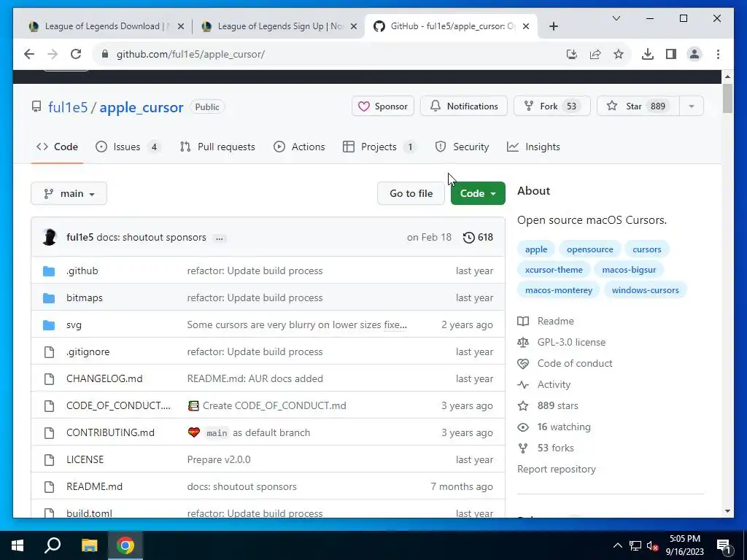The image size is (747, 560).
Task: Open the Windows notification center icon
Action: click(x=724, y=545)
